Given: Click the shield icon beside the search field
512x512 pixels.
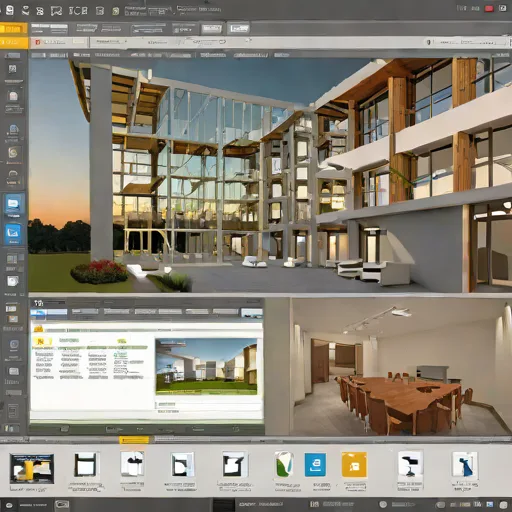Looking at the screenshot, I should [x=429, y=42].
